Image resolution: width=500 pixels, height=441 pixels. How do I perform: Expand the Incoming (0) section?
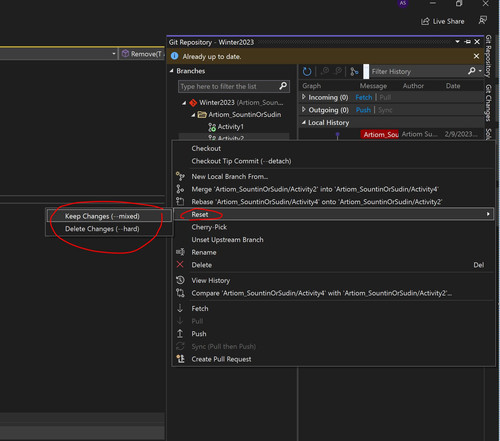(x=304, y=97)
